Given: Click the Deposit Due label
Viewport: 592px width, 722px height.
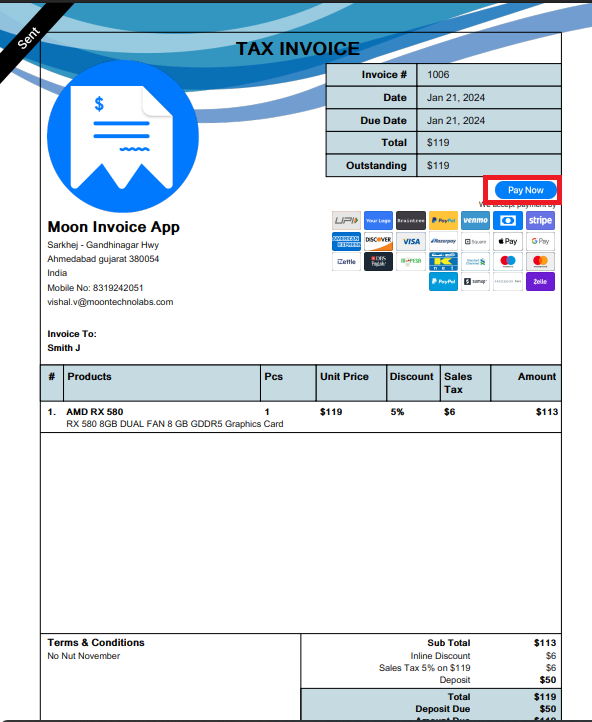Looking at the screenshot, I should 443,709.
